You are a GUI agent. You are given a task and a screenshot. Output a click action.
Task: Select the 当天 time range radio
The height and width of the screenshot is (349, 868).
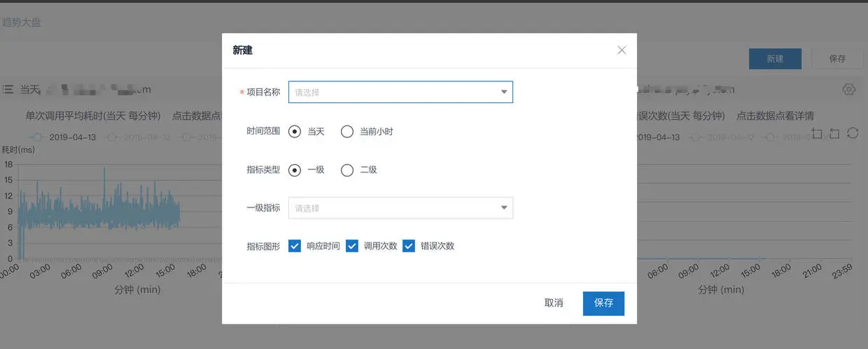[295, 131]
